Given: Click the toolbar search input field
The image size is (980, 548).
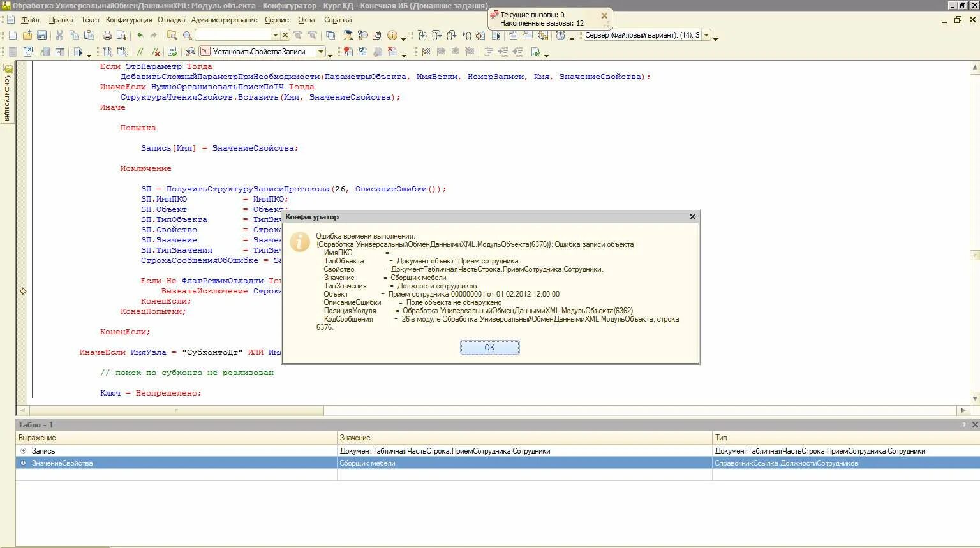Looking at the screenshot, I should point(233,35).
